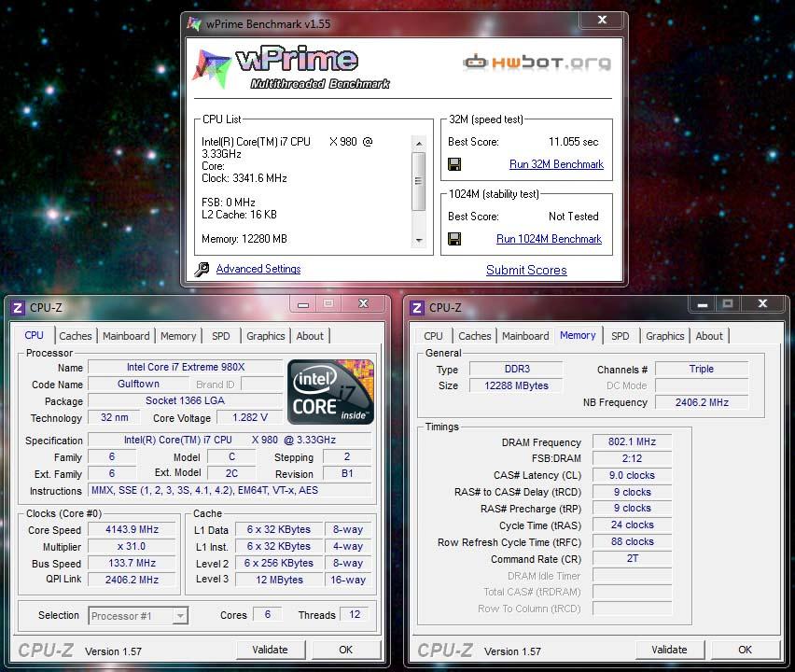The width and height of the screenshot is (795, 672).
Task: Close the wPrime Benchmark window
Action: tap(603, 20)
